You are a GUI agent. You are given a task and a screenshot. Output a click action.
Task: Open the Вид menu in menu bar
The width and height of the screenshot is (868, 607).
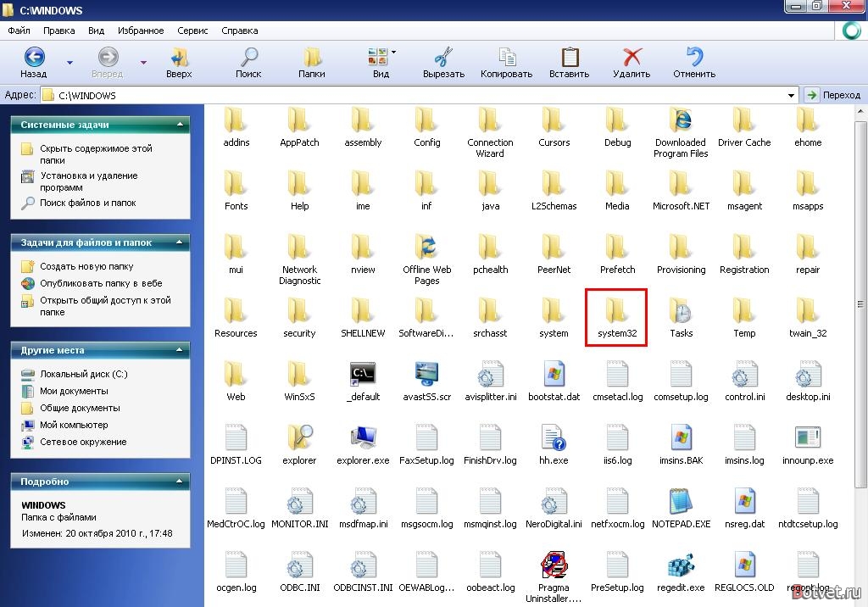[97, 31]
